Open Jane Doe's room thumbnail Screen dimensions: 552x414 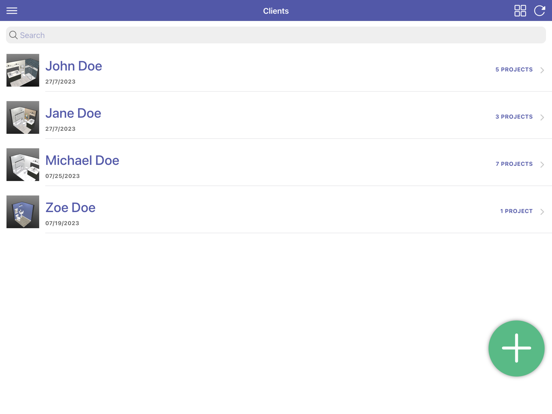pos(23,117)
